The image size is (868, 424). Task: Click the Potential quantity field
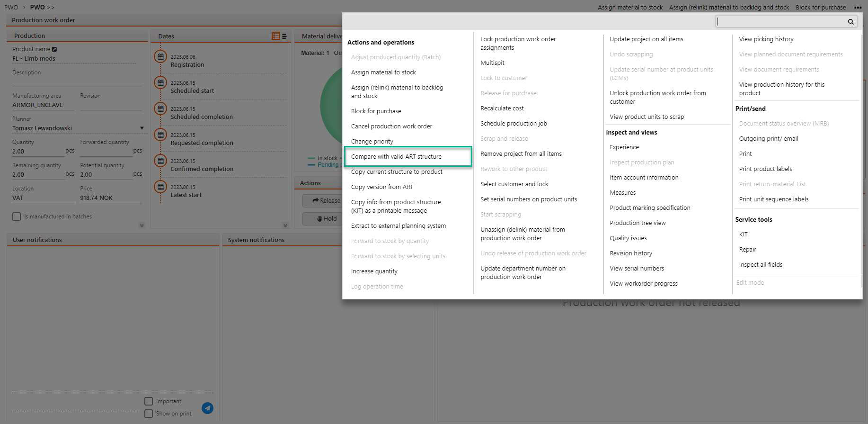[x=106, y=175]
